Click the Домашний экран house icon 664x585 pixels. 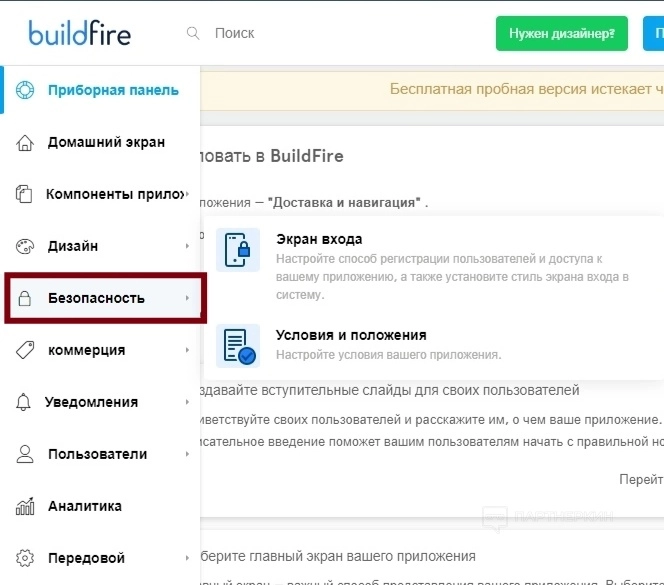[x=26, y=142]
